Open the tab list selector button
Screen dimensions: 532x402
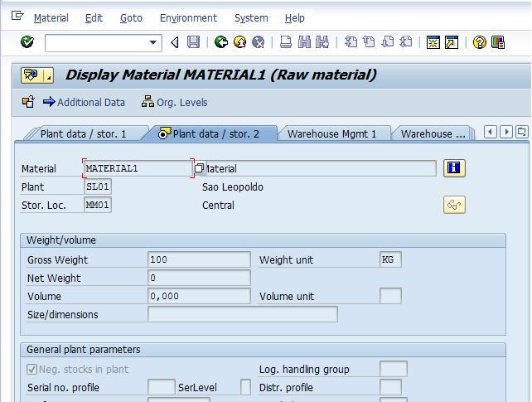[x=521, y=132]
